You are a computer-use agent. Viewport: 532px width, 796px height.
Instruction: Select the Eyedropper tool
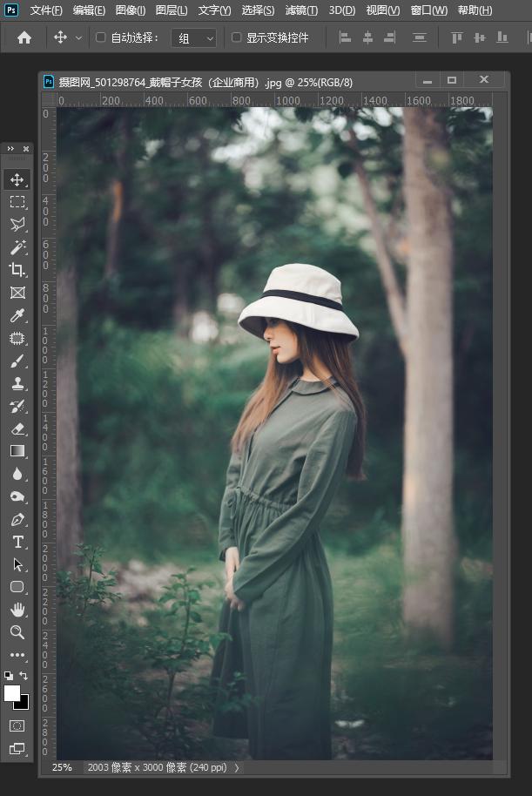[17, 315]
